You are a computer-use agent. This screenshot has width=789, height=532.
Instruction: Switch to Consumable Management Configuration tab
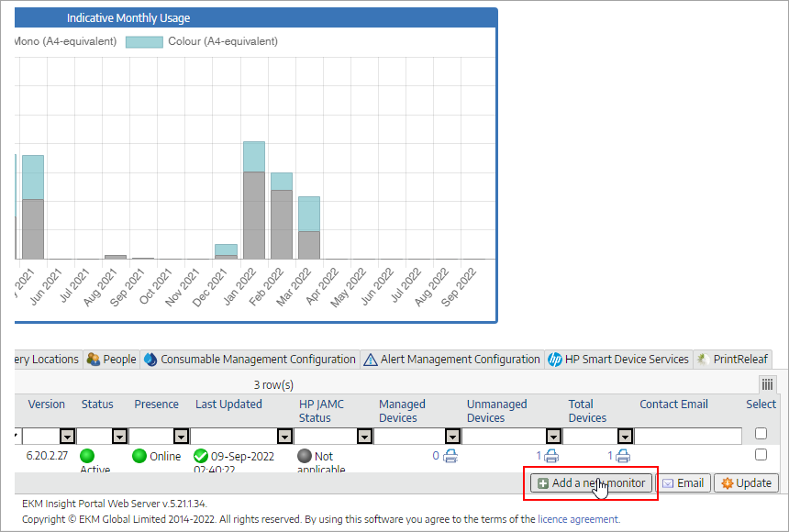click(250, 360)
